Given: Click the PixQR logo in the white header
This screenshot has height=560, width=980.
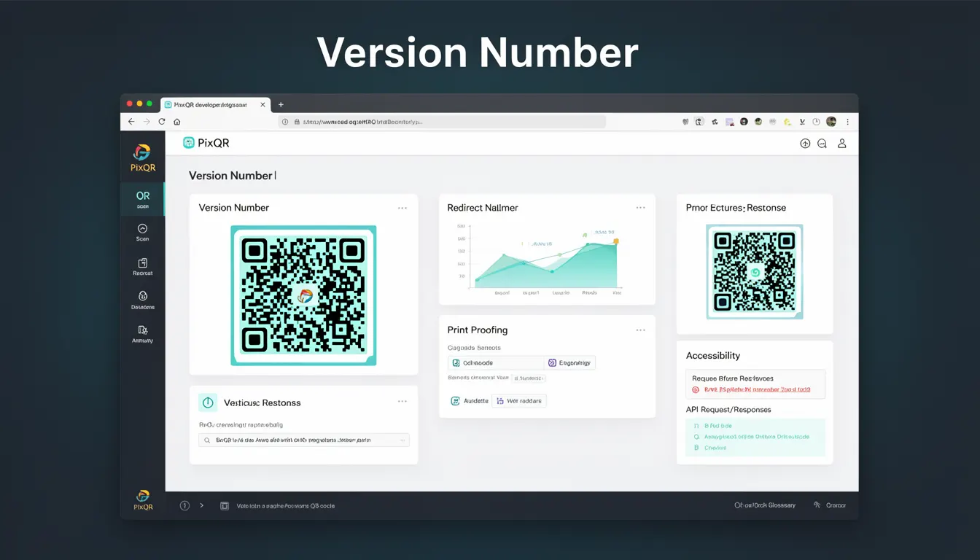Looking at the screenshot, I should [206, 143].
